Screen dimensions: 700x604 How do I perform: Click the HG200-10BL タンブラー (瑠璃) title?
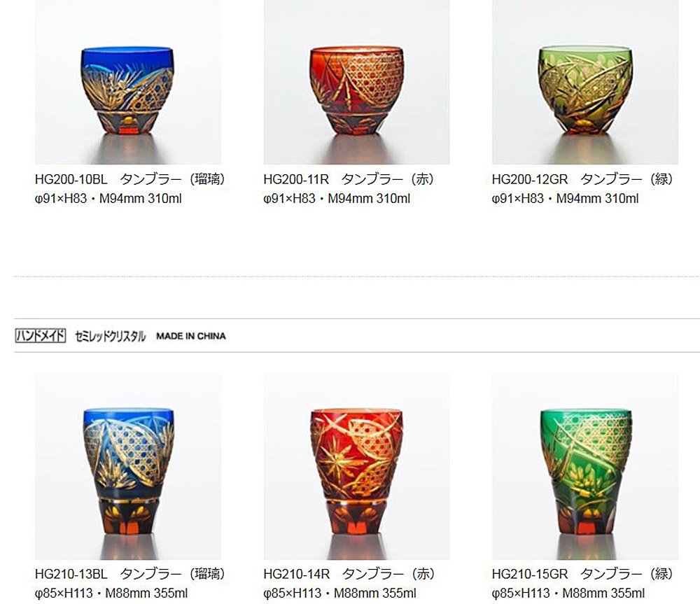[x=130, y=179]
